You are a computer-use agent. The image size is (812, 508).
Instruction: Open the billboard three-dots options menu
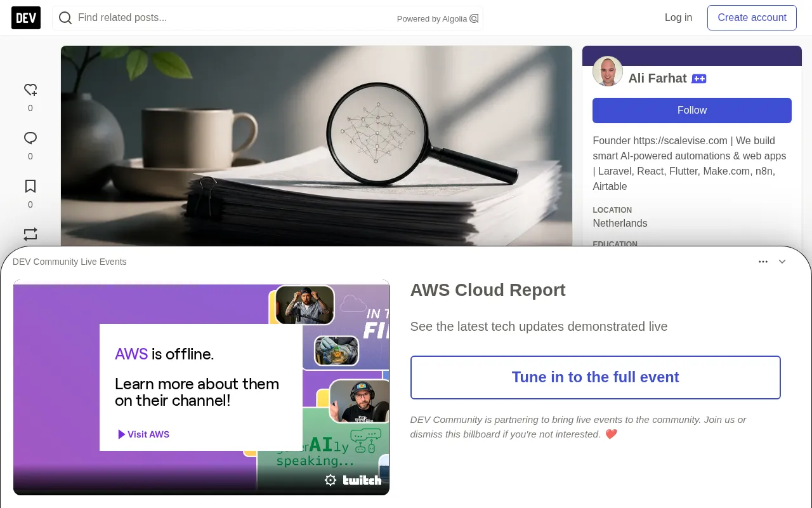763,262
